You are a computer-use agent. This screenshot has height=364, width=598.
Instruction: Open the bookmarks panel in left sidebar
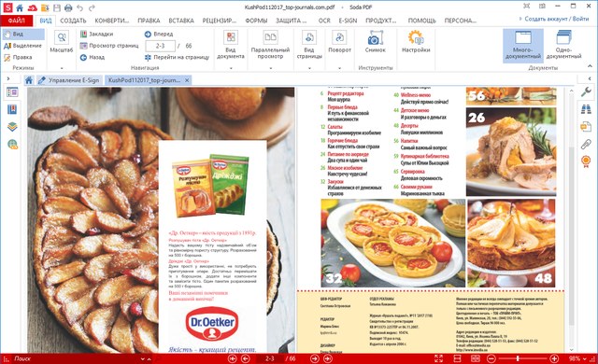[x=12, y=109]
